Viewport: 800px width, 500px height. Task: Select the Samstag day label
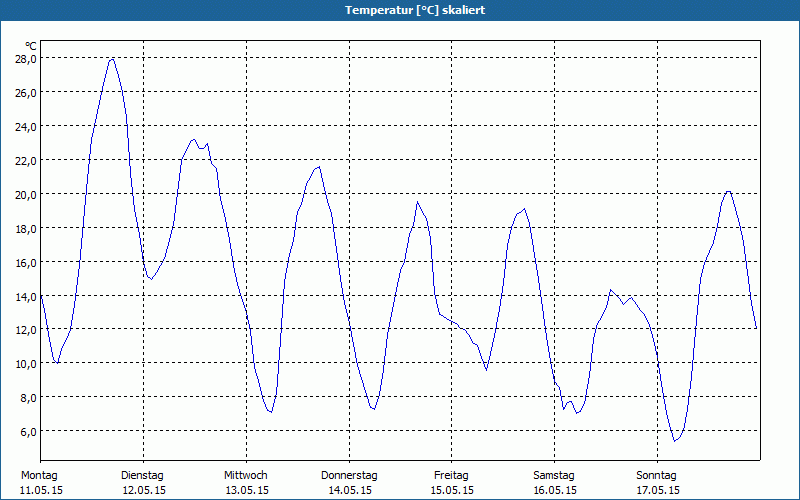(554, 475)
